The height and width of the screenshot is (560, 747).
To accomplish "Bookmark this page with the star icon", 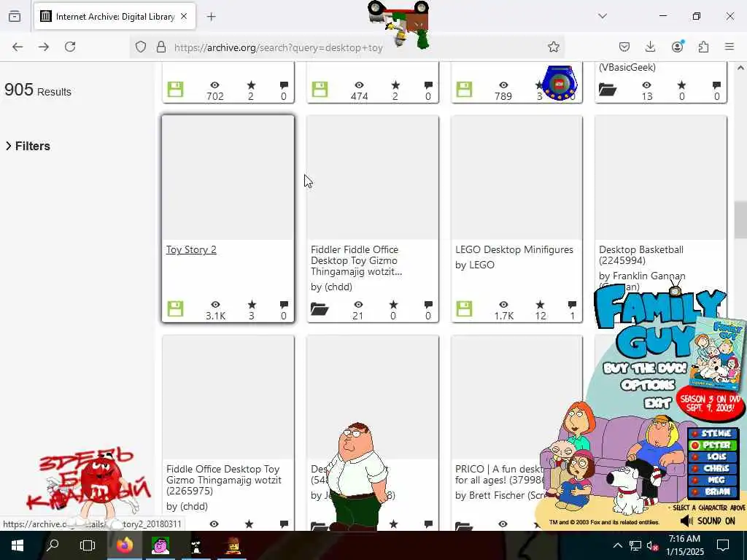I will (x=553, y=47).
